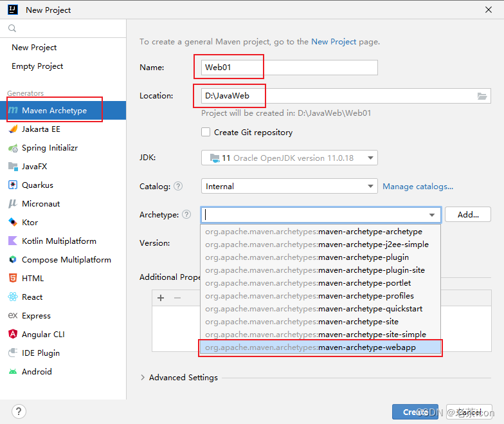This screenshot has height=424, width=504.
Task: Click the folder browse icon in Location field
Action: [x=482, y=96]
